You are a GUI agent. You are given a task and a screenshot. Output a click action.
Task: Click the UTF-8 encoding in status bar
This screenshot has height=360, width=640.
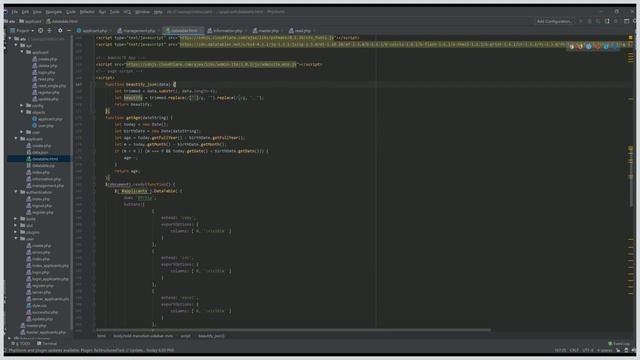588,350
